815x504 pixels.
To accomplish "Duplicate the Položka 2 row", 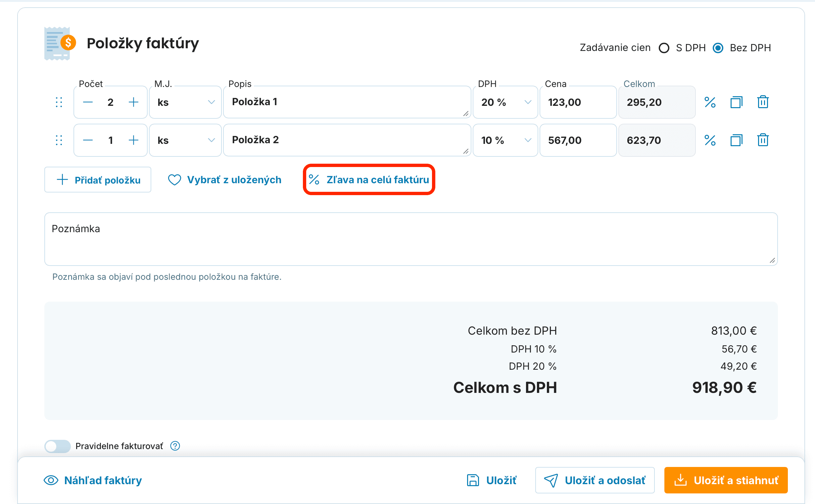I will pyautogui.click(x=736, y=140).
